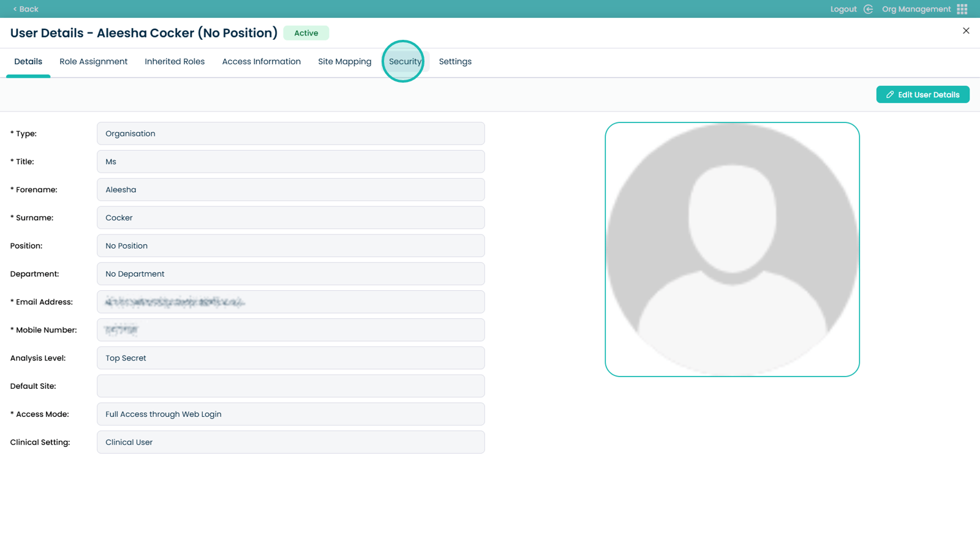Select the Access Information tab
Viewport: 980px width, 551px height.
261,62
